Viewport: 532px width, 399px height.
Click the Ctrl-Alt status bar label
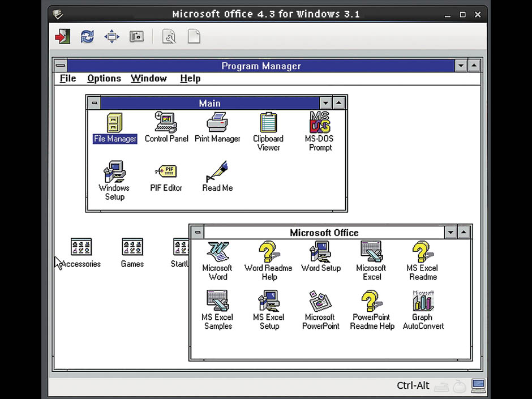click(413, 386)
